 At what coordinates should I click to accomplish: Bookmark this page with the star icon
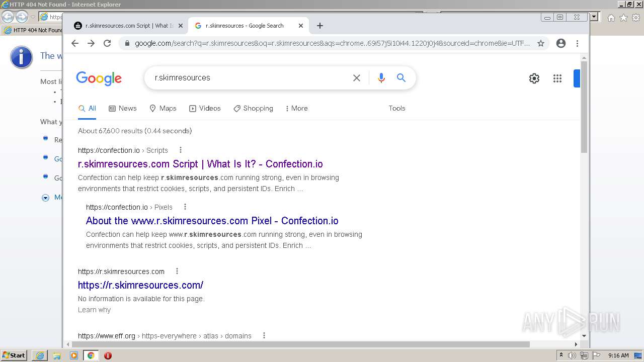(x=541, y=43)
